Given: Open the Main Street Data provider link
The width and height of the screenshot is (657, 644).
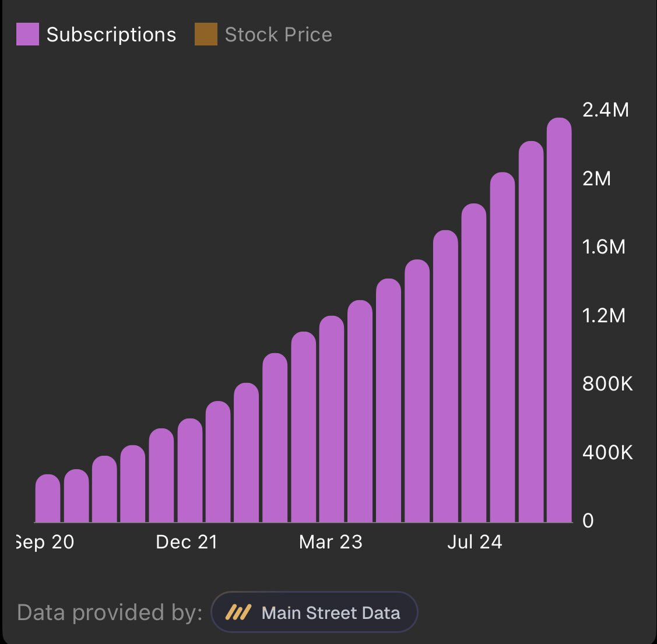Looking at the screenshot, I should [330, 613].
